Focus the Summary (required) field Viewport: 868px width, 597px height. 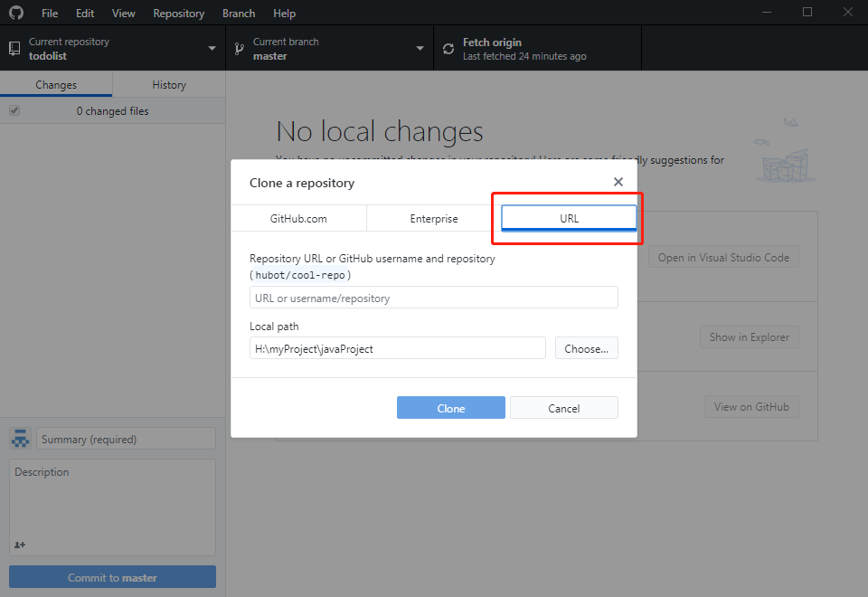tap(126, 439)
